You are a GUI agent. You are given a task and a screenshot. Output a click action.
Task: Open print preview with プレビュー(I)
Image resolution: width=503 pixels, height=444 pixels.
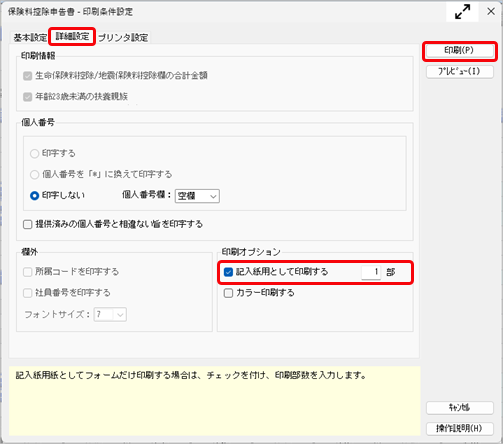(459, 72)
